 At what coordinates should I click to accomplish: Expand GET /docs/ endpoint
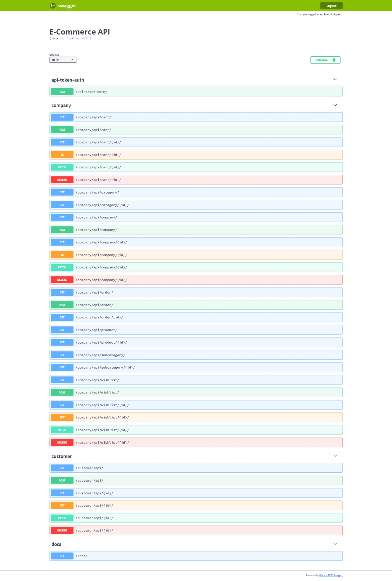pos(196,556)
